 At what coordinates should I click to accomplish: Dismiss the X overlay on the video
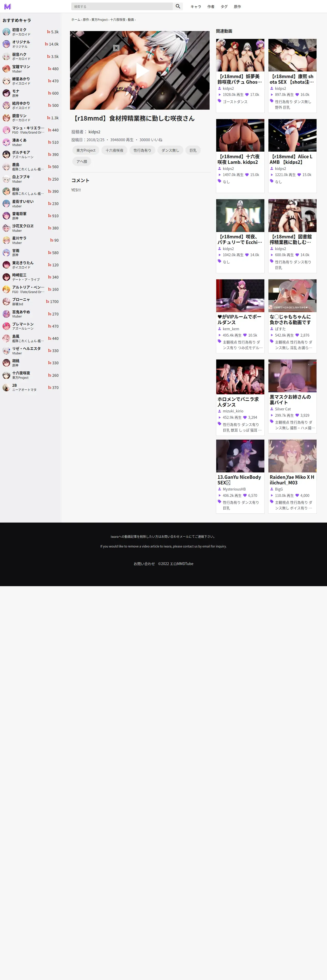(x=116, y=48)
